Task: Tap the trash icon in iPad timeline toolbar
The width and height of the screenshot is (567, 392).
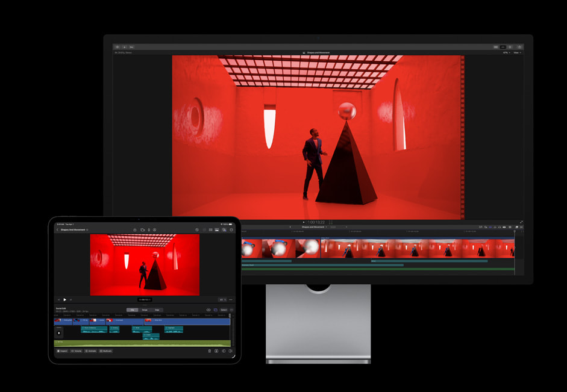Action: point(210,352)
